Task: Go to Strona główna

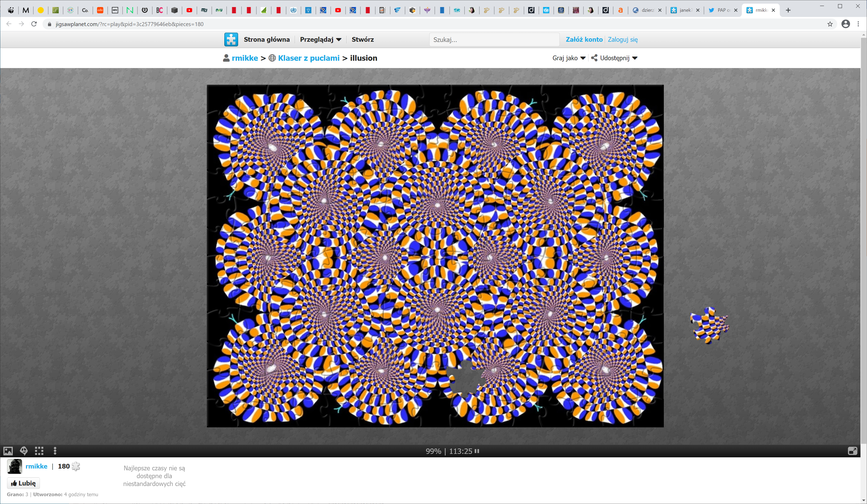Action: coord(267,40)
